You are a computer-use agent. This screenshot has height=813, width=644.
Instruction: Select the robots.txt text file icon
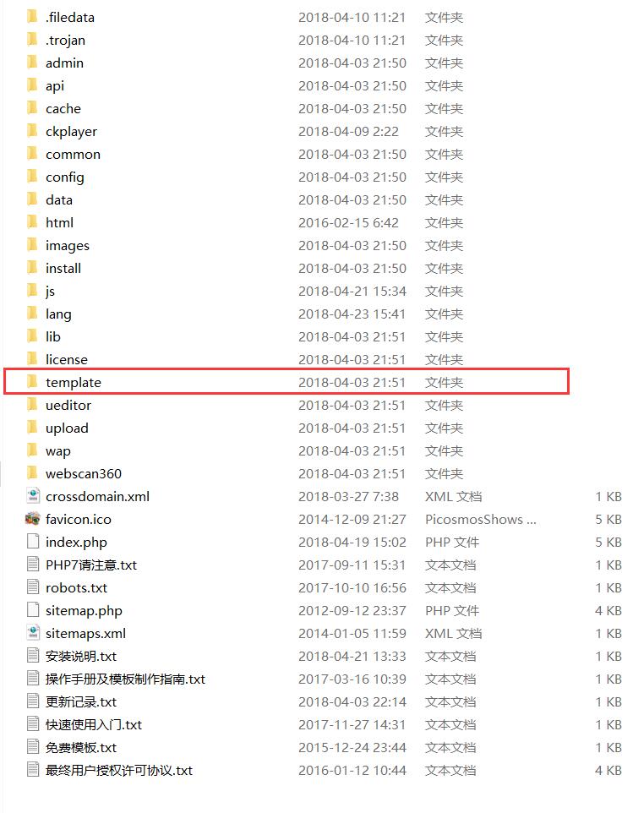point(33,587)
